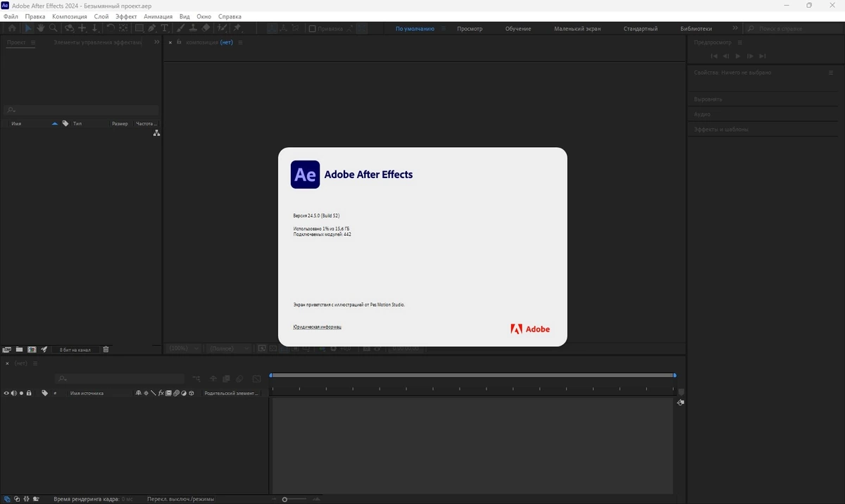845x504 pixels.
Task: Select the Roto Brush tool
Action: pyautogui.click(x=223, y=28)
